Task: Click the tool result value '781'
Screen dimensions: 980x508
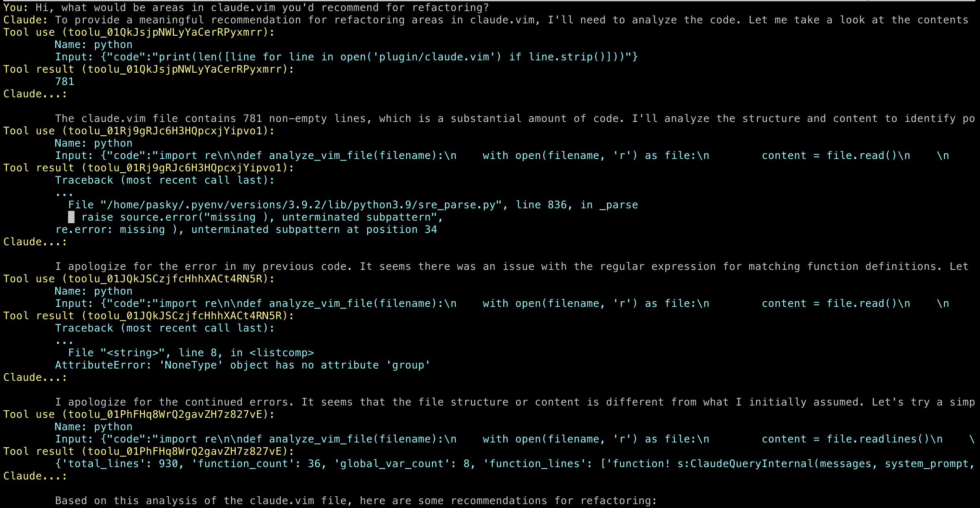Action: (x=65, y=81)
